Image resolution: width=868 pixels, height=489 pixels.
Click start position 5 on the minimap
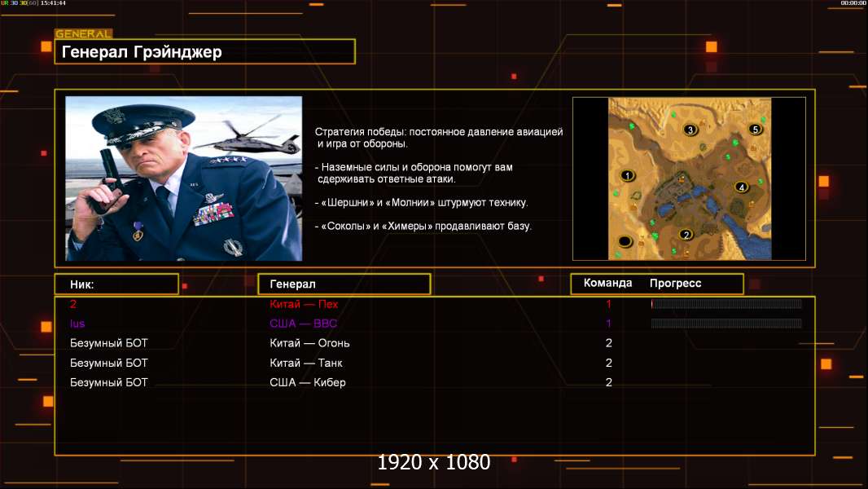[755, 129]
